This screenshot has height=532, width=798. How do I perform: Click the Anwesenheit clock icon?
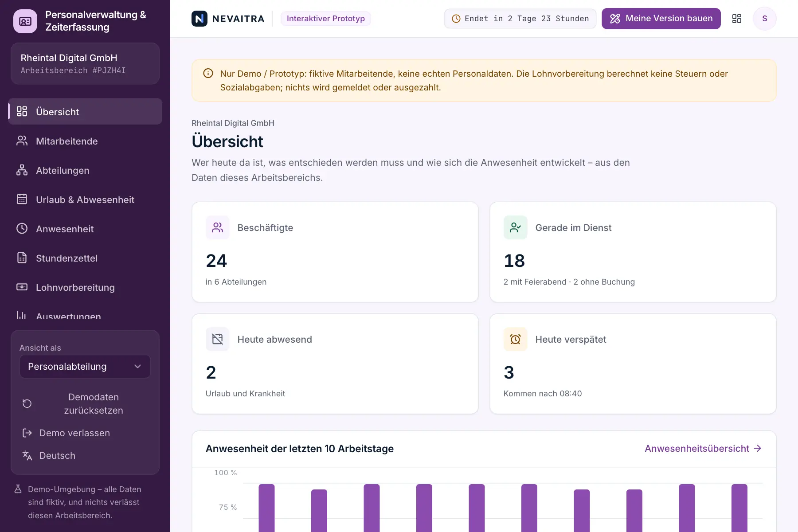point(22,228)
